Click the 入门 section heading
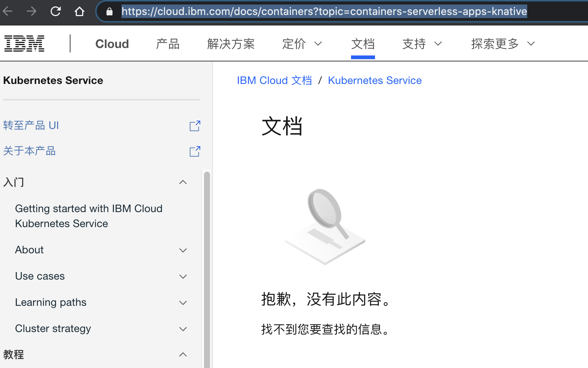This screenshot has width=588, height=368. (13, 183)
